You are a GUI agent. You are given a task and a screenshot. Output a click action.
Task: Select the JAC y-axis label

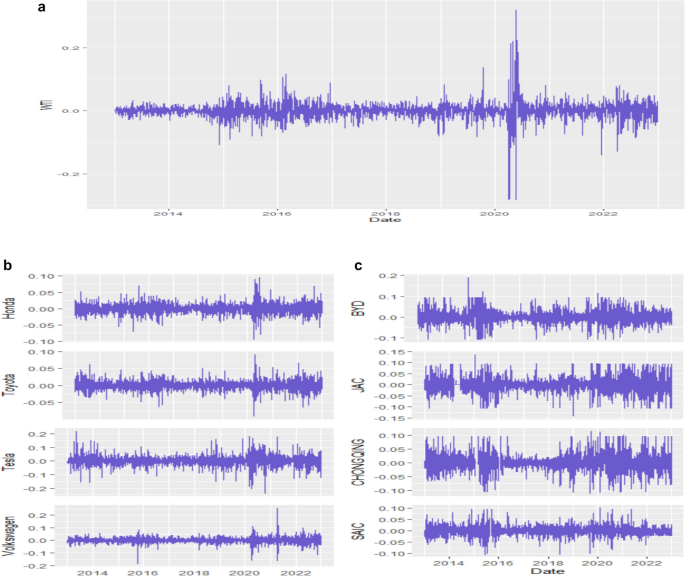click(358, 385)
